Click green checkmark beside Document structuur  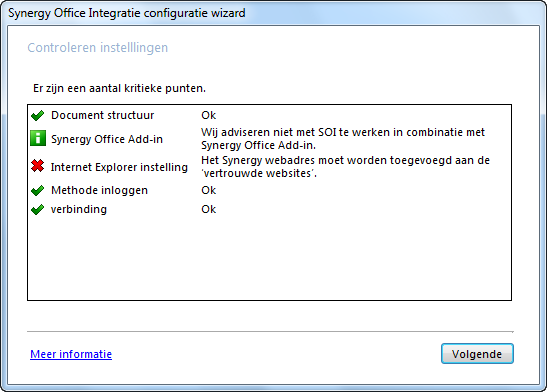(x=37, y=115)
